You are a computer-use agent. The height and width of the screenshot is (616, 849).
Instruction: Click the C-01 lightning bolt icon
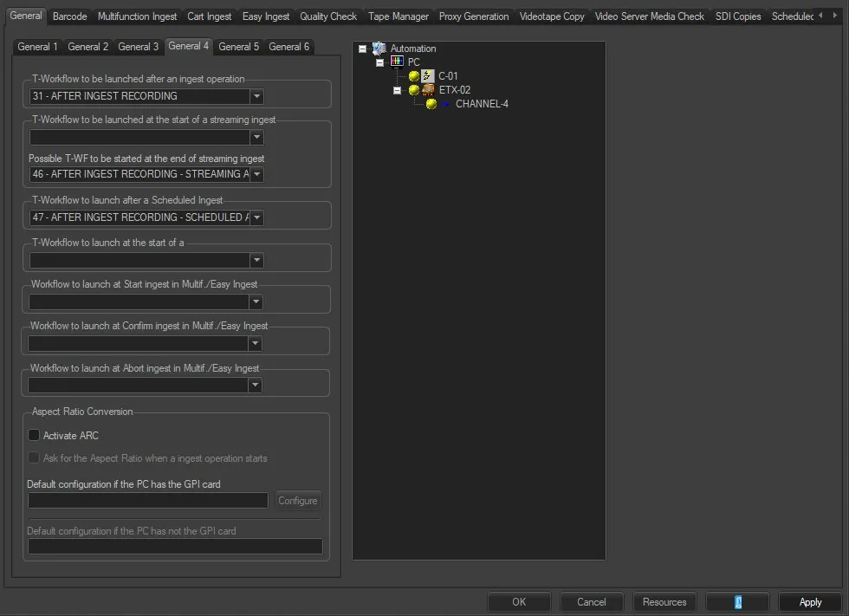pos(428,76)
